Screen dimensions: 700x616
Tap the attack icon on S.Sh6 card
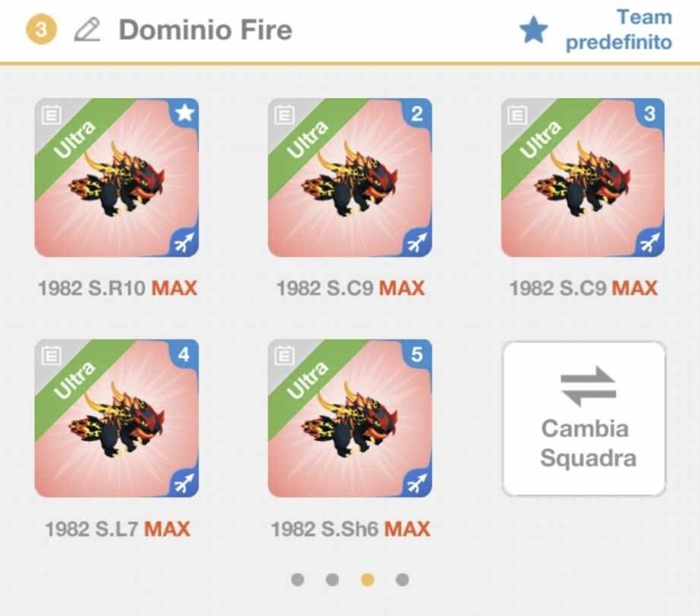417,483
